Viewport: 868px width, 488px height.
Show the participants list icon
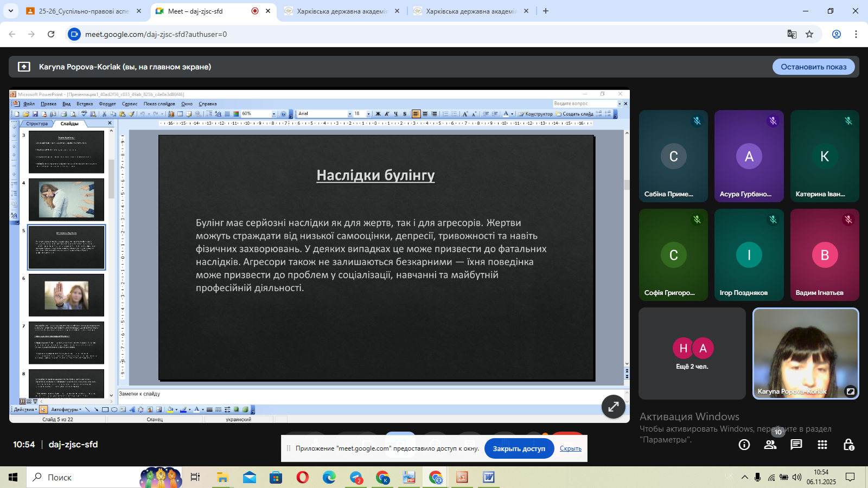[770, 445]
